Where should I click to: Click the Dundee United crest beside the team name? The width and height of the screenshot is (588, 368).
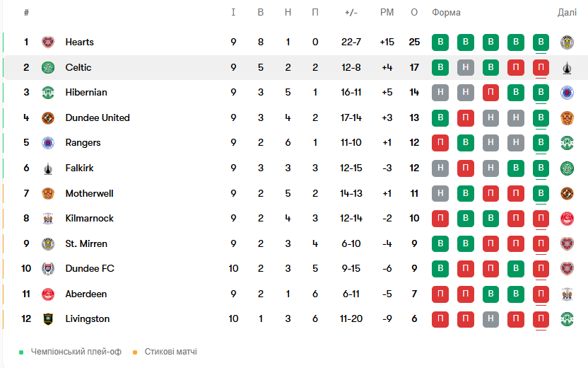click(x=48, y=117)
